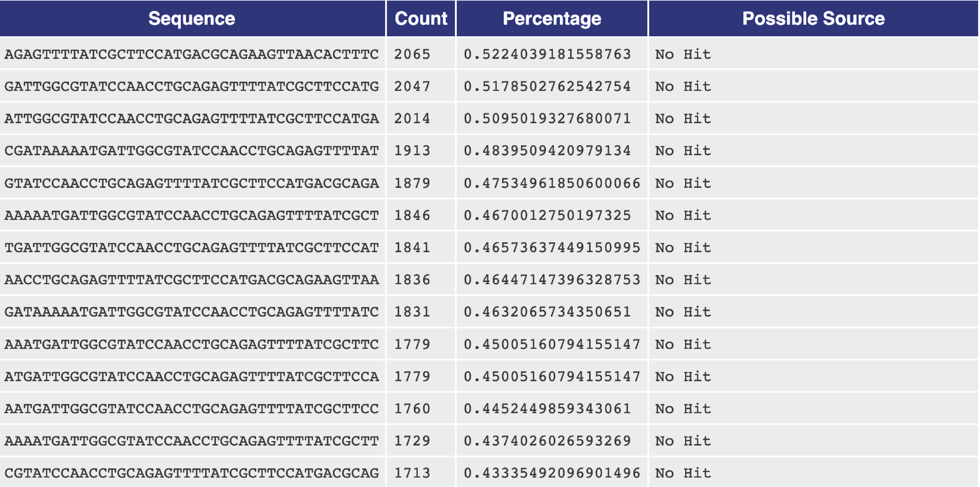The height and width of the screenshot is (487, 980).
Task: Click the Percentage column header
Action: 552,18
